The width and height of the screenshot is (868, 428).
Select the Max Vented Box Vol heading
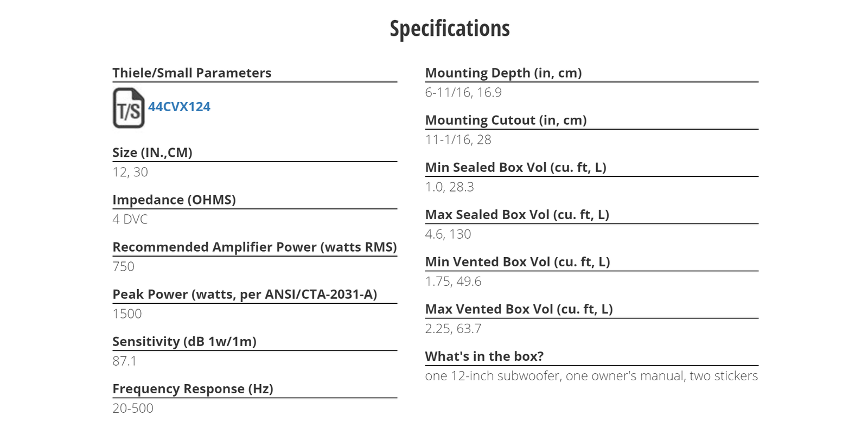(x=519, y=309)
